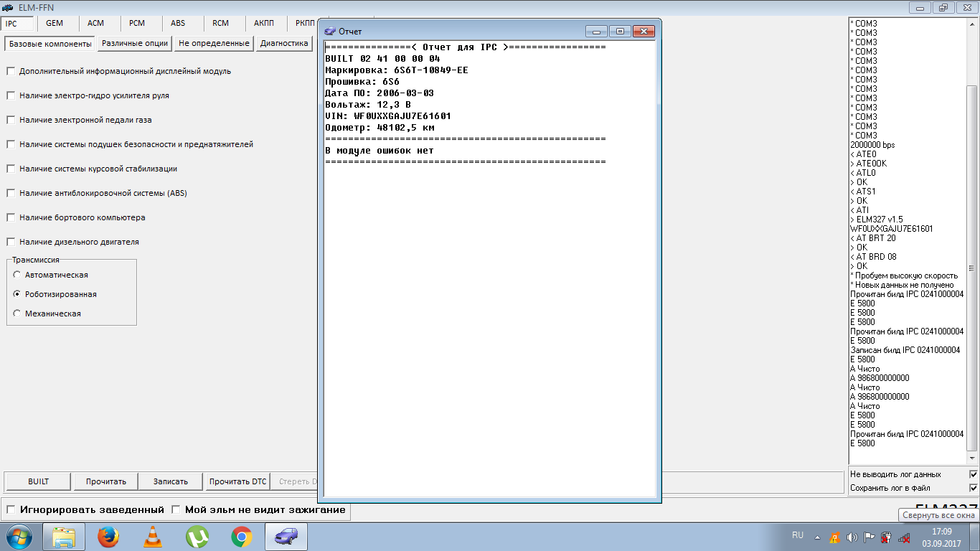The height and width of the screenshot is (551, 980).
Task: Click the Windows Start button
Action: click(19, 537)
